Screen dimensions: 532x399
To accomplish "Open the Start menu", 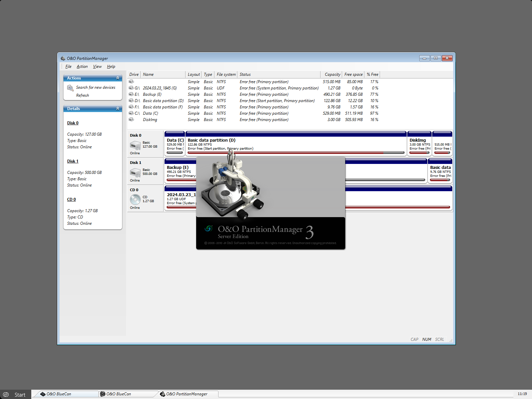I will tap(16, 394).
